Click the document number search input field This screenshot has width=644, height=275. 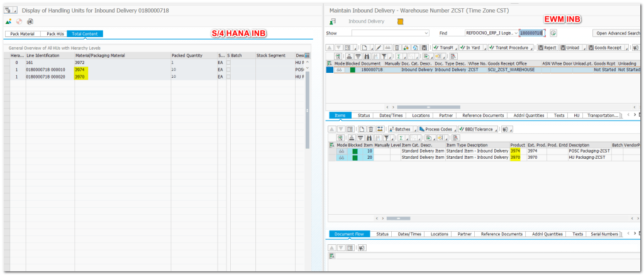coord(533,33)
